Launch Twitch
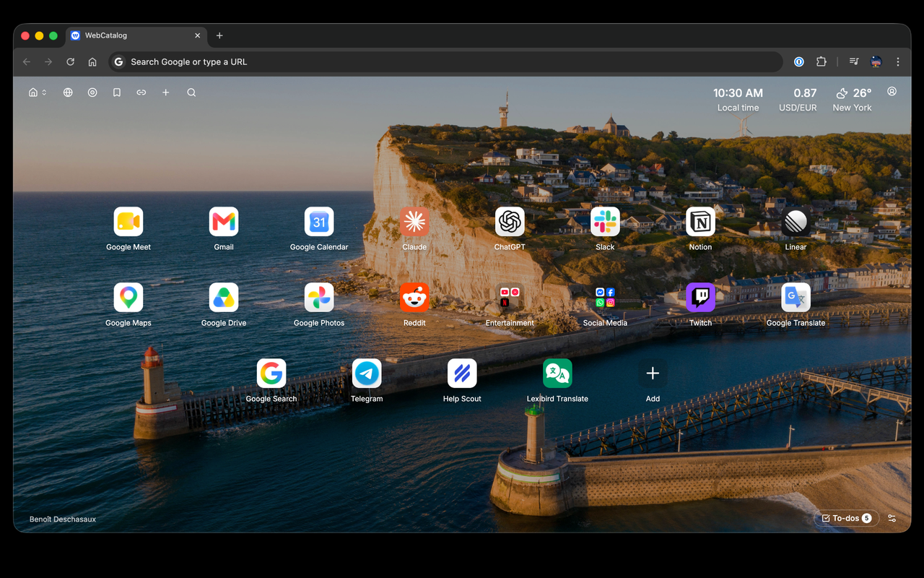Viewport: 924px width, 578px height. coord(700,298)
